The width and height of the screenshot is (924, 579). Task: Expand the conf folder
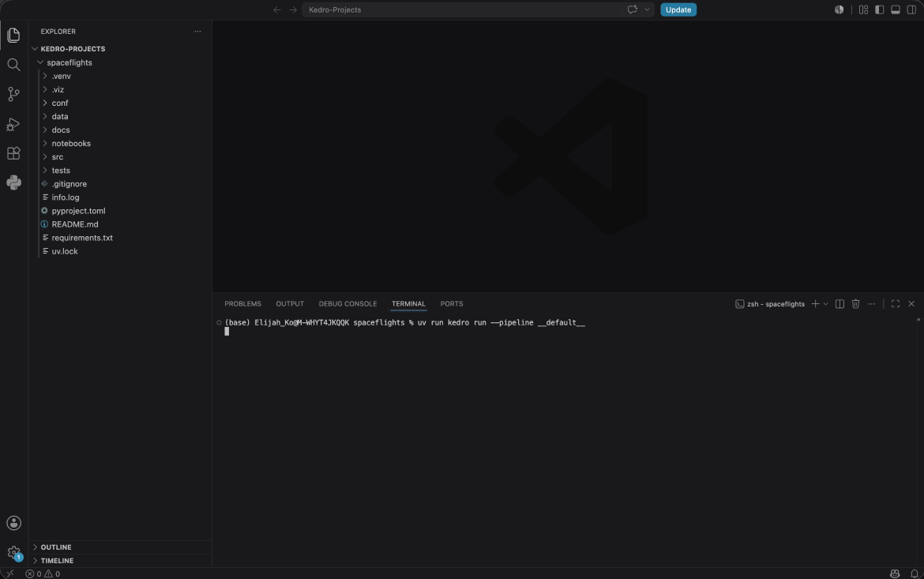120,103
